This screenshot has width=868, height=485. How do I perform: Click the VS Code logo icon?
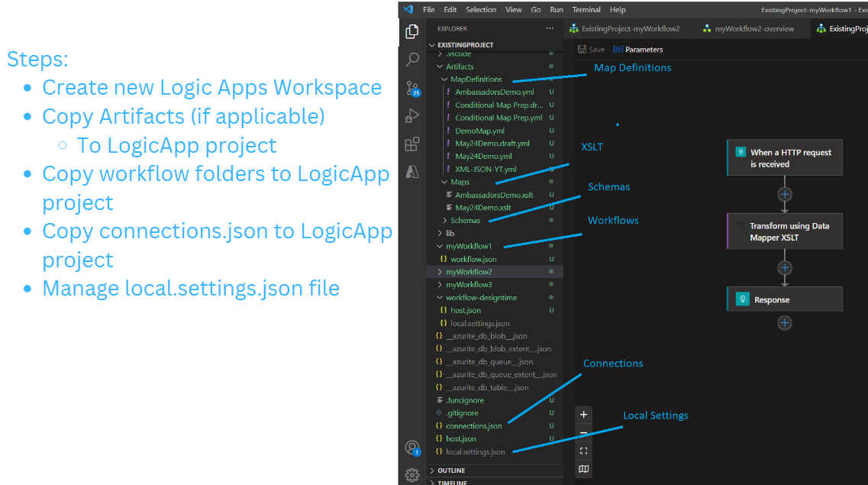click(x=408, y=9)
